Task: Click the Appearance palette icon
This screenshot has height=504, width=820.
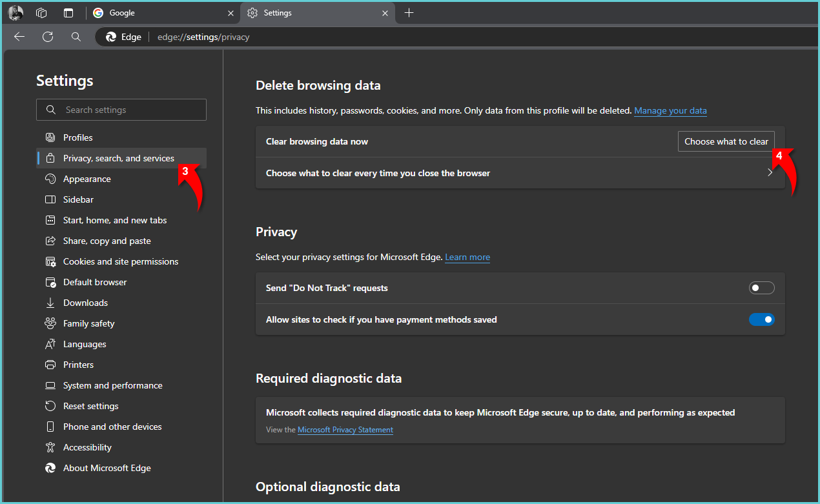Action: coord(50,179)
